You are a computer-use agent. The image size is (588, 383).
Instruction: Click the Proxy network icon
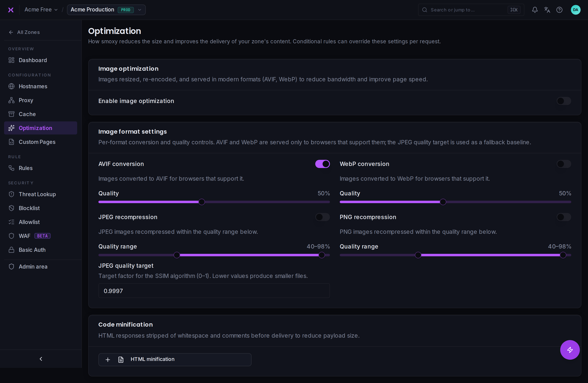(11, 100)
